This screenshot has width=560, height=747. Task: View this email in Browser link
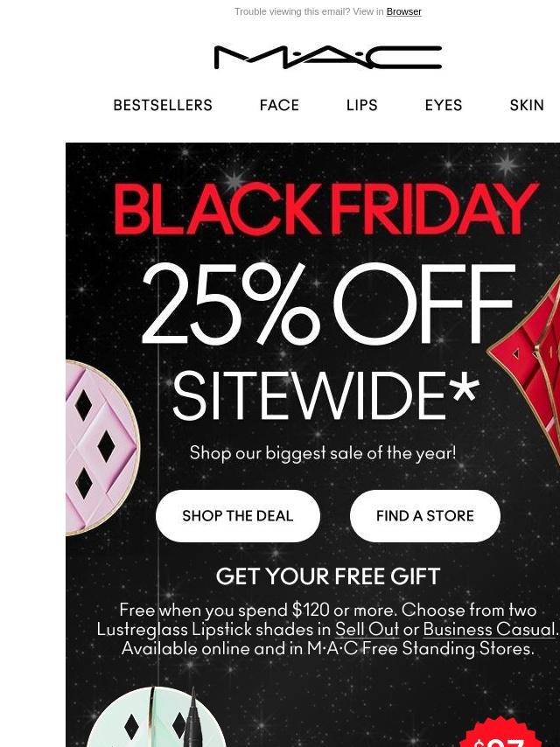pos(403,11)
